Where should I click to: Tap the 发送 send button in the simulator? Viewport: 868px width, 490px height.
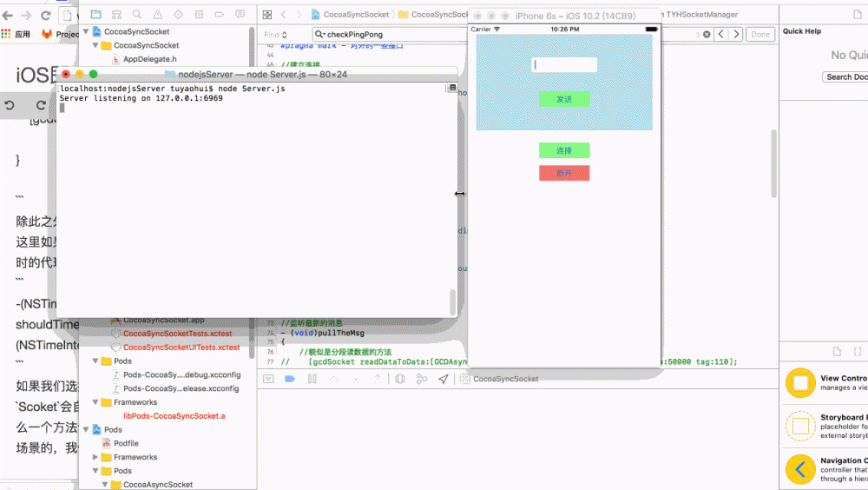point(564,99)
